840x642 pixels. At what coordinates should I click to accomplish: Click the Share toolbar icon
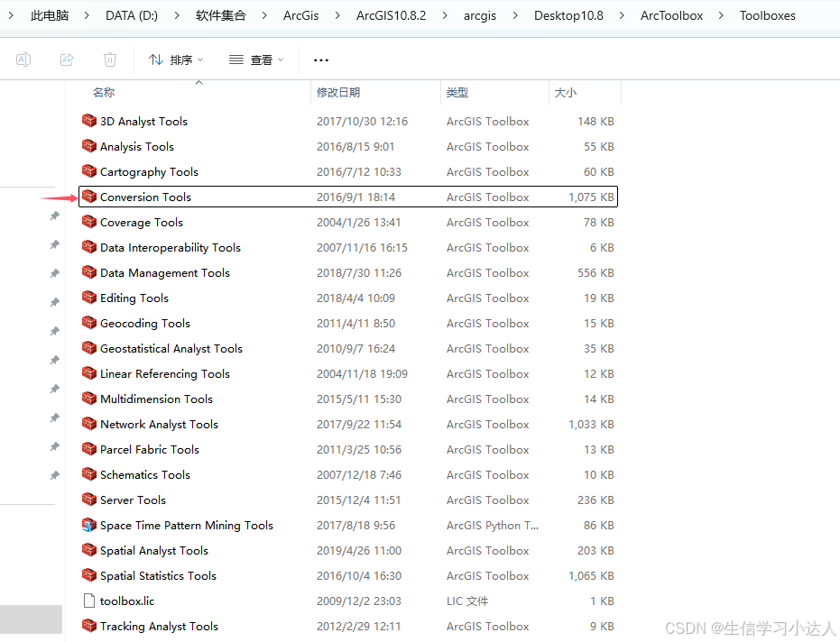pos(67,60)
